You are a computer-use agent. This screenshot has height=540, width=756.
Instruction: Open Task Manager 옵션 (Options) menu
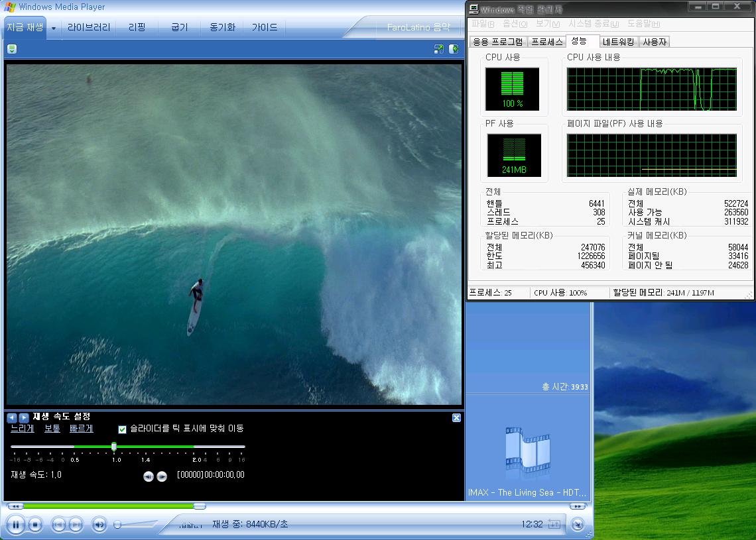[x=515, y=24]
